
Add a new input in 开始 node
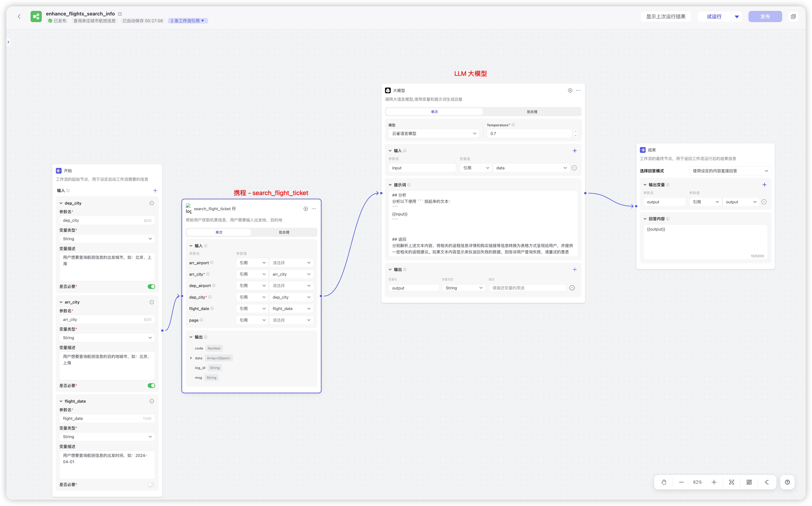pos(155,190)
